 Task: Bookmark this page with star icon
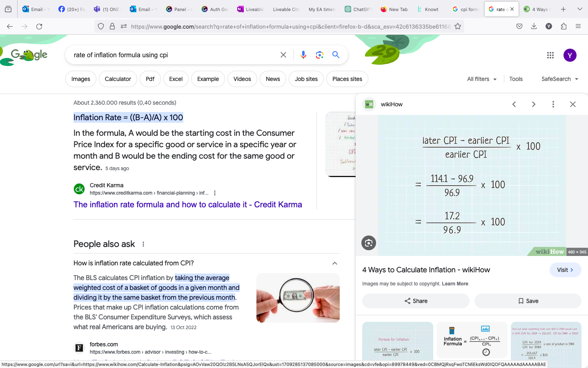[458, 27]
